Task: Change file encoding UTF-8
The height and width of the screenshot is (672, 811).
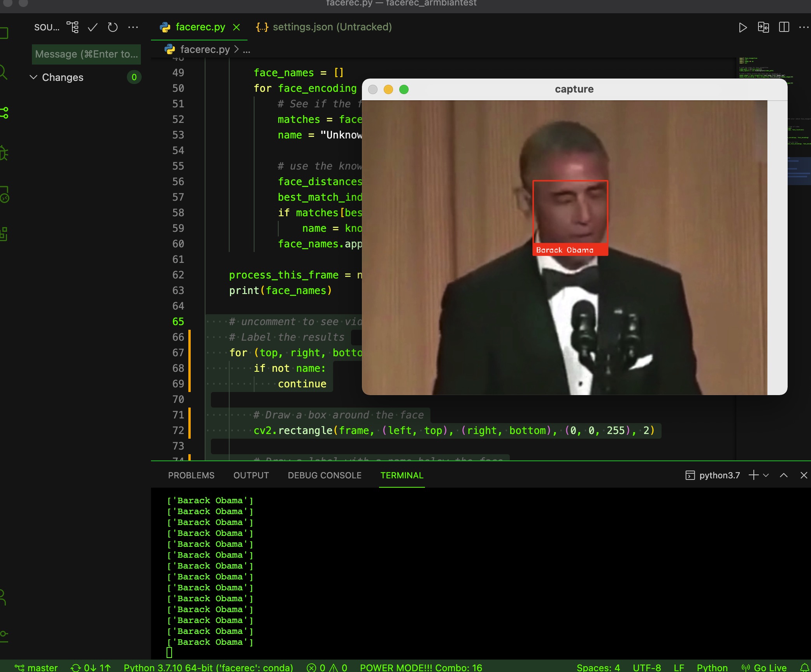Action: click(x=647, y=667)
